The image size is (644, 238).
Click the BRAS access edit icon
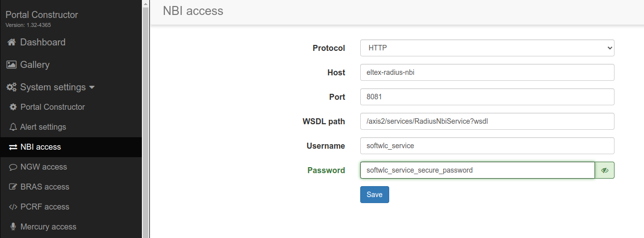coord(13,187)
